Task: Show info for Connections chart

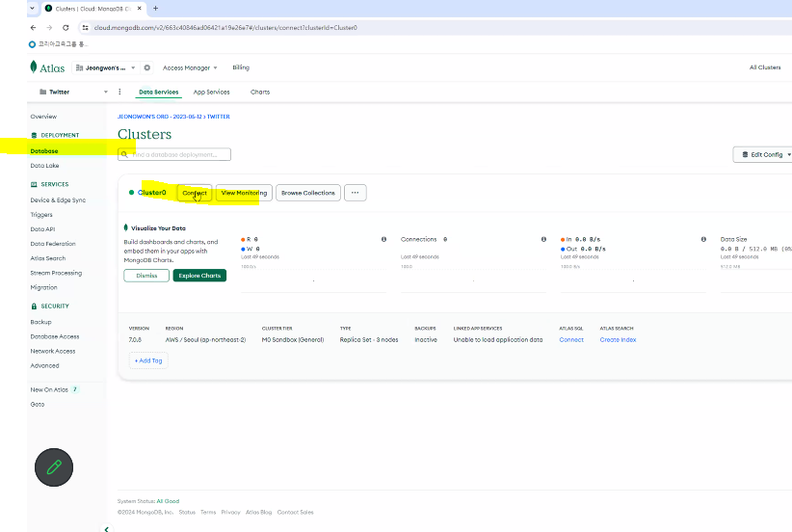Action: [543, 239]
